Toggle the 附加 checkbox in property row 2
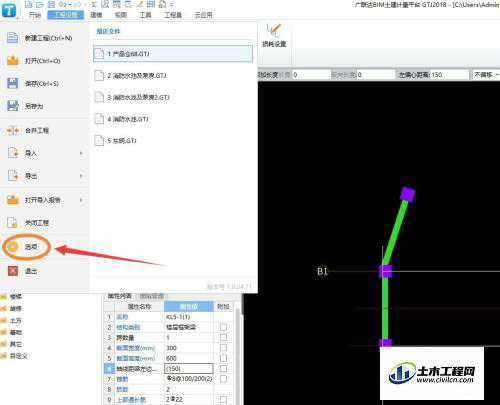Viewport: 500px width, 405px height. pyautogui.click(x=223, y=327)
